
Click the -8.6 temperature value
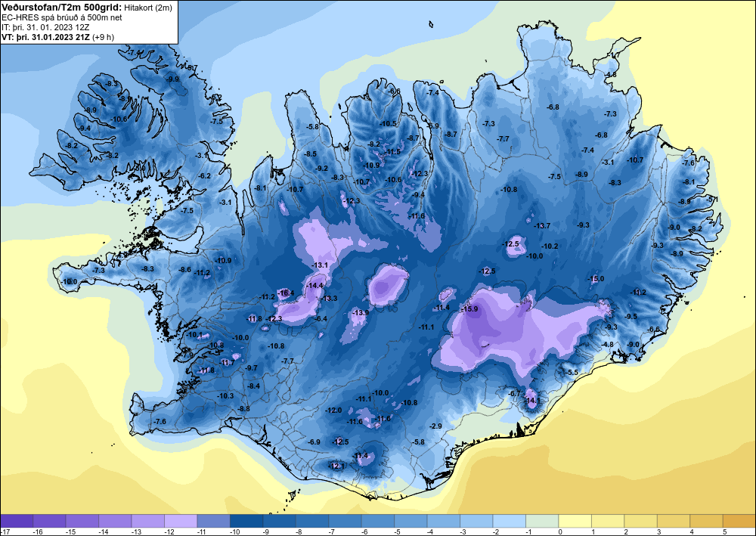point(184,269)
